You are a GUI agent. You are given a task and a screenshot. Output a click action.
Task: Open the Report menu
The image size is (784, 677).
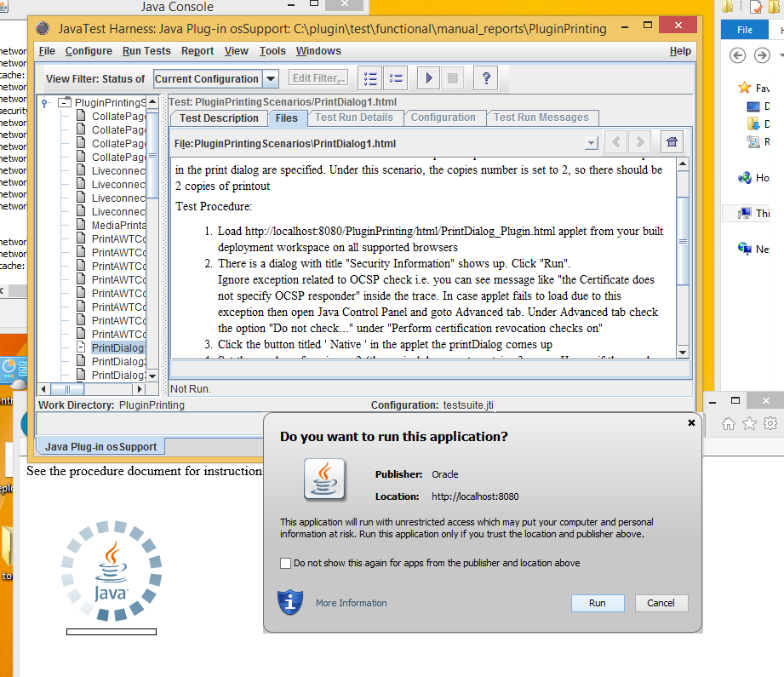click(197, 51)
